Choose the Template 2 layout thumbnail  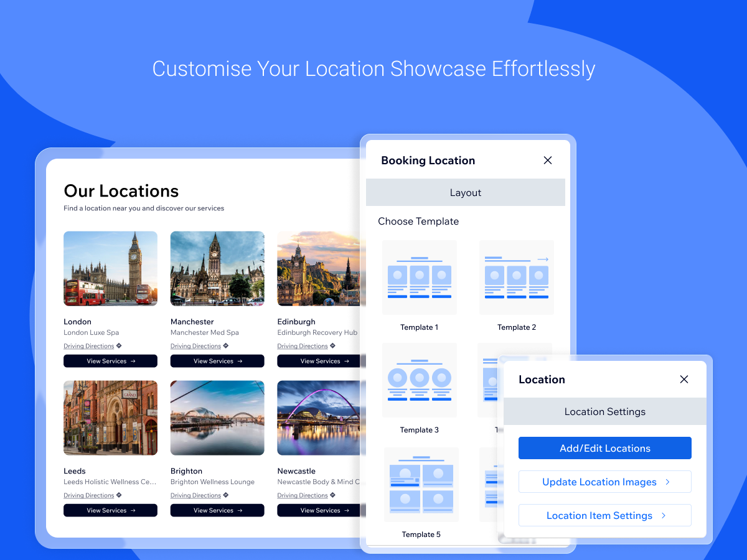click(x=516, y=278)
